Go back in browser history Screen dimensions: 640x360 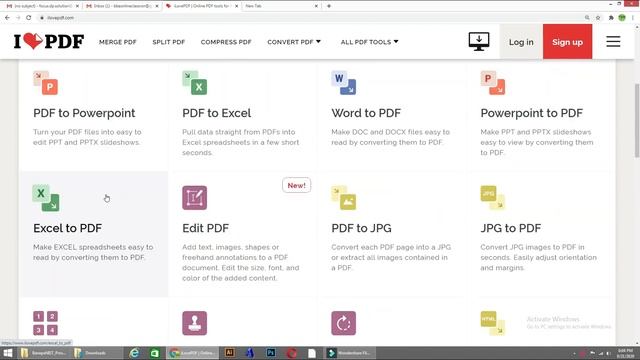click(x=7, y=18)
